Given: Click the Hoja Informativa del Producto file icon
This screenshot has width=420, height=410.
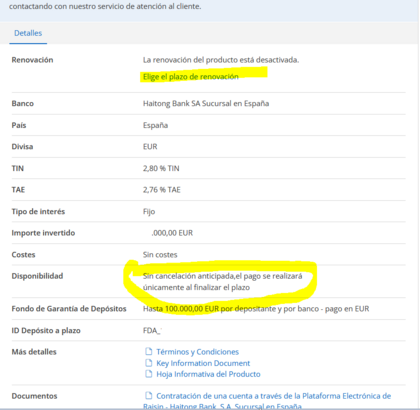Looking at the screenshot, I should (x=148, y=374).
